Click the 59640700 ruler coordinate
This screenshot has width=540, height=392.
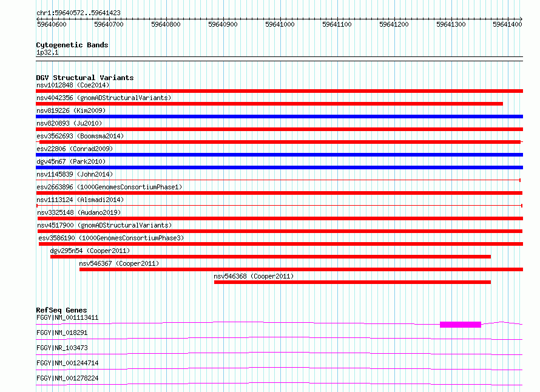coord(109,24)
